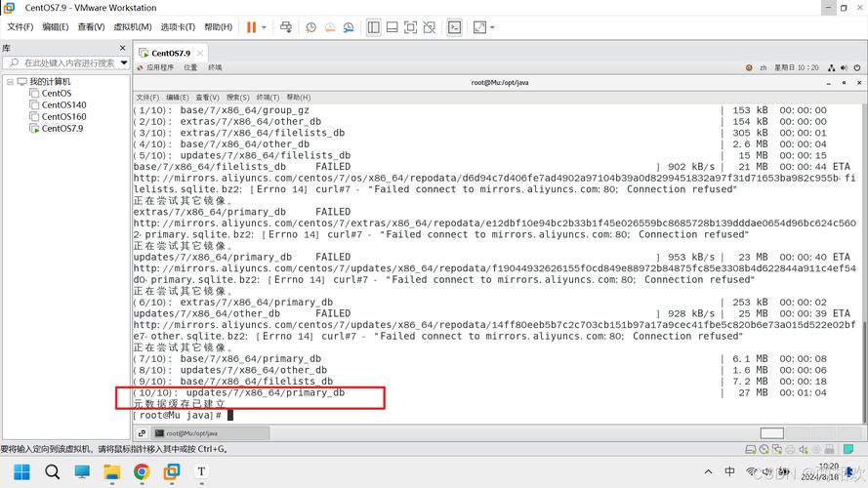Viewport: 868px width, 488px height.
Task: Open the GNOME clock 星期日 10:20
Action: (796, 67)
